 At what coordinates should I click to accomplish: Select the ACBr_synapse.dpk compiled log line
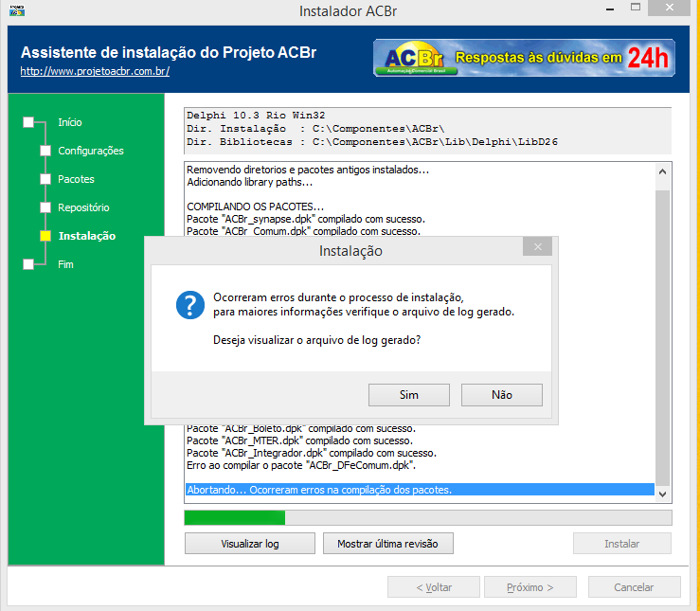pos(306,219)
